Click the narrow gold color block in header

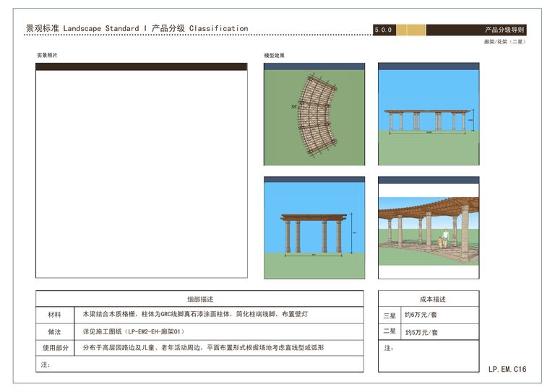401,30
